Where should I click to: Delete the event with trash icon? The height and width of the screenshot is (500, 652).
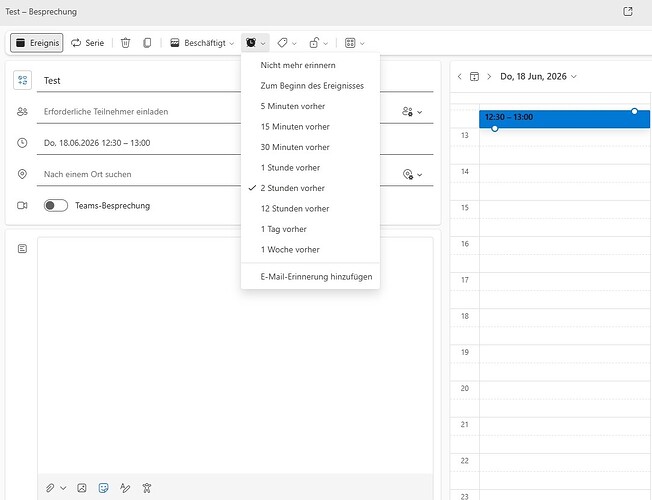[x=126, y=43]
